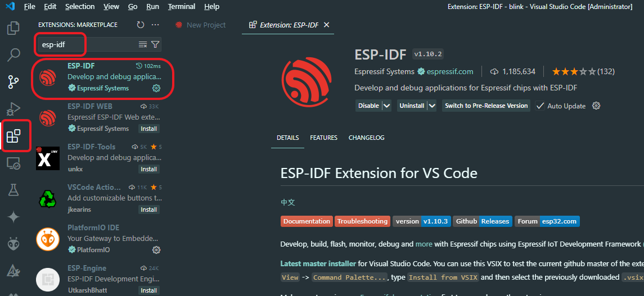
Task: Uninstall the ESP-IDF extension
Action: [x=412, y=106]
